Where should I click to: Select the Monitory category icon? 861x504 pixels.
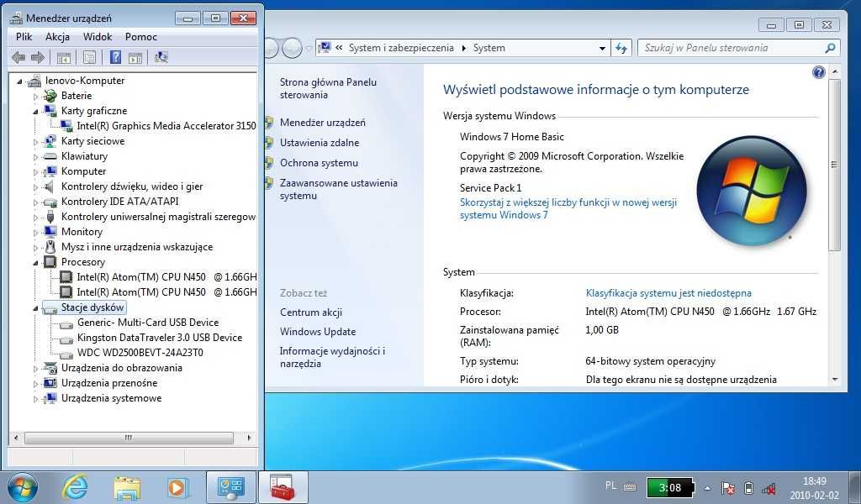pos(50,232)
